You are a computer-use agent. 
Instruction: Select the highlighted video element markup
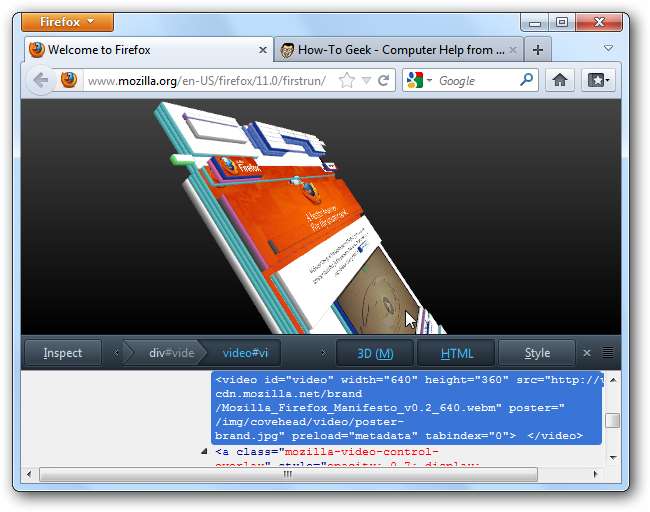(x=406, y=408)
